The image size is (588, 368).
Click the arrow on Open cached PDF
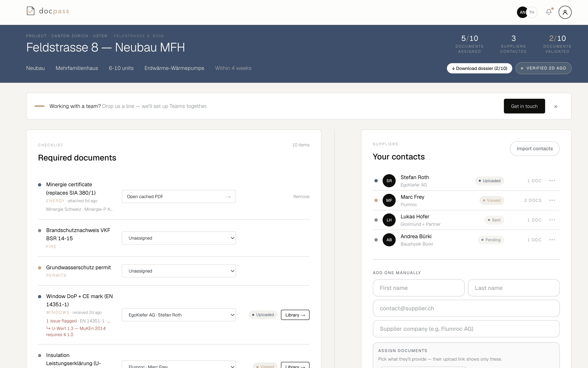[228, 197]
